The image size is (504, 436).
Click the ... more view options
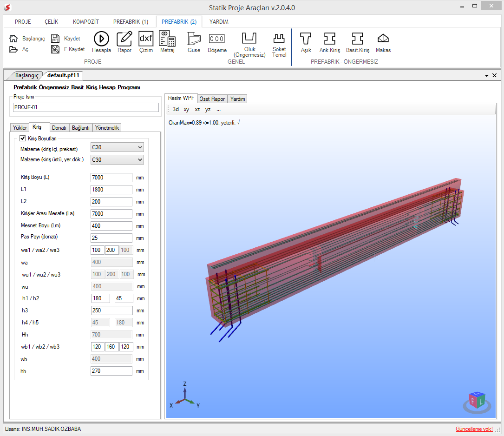[219, 109]
